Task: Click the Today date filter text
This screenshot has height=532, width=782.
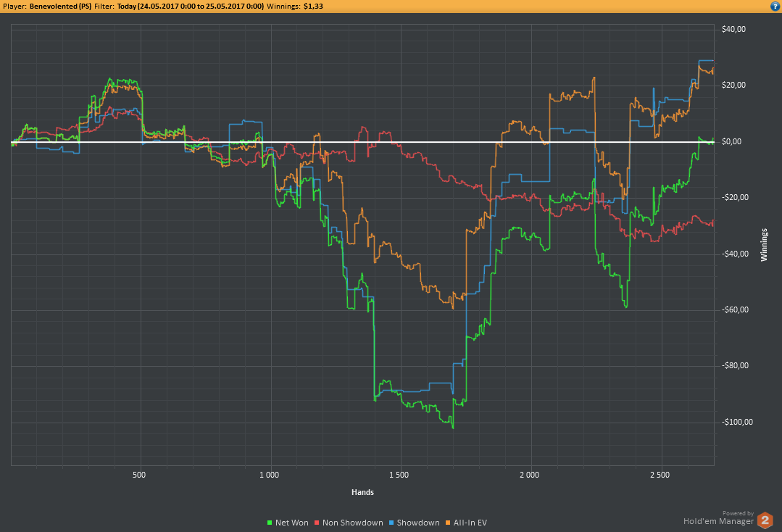Action: coord(191,7)
